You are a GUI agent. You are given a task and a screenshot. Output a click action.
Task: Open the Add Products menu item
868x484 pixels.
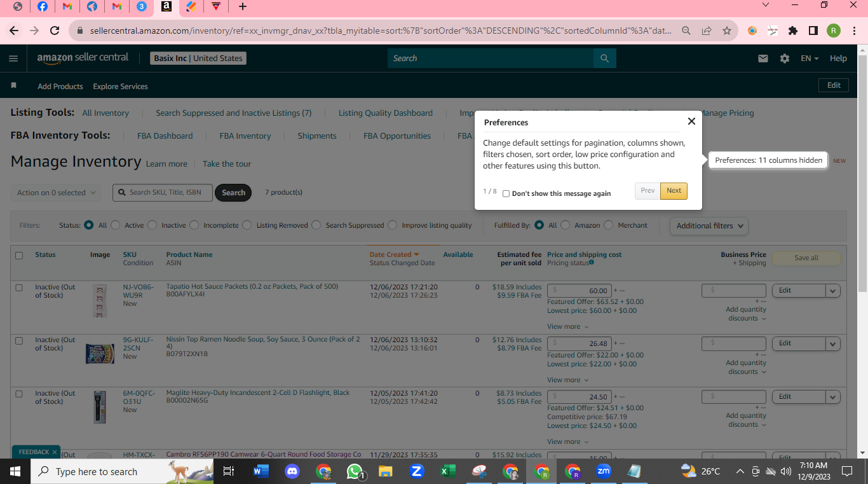(60, 86)
